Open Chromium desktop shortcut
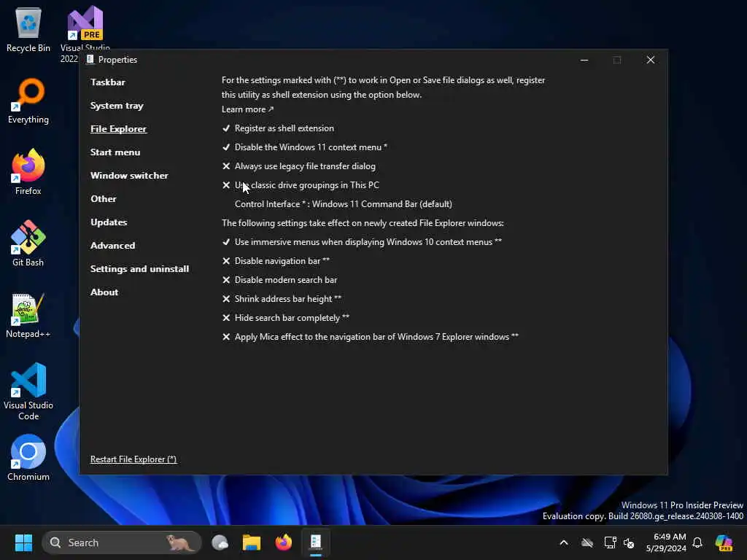Screen dimensions: 747x560 pos(28,458)
